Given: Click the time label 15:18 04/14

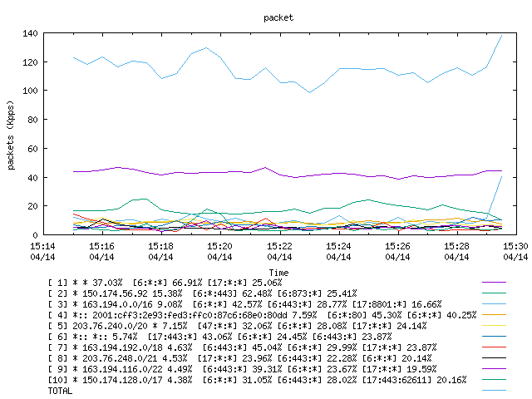Looking at the screenshot, I should pos(160,251).
